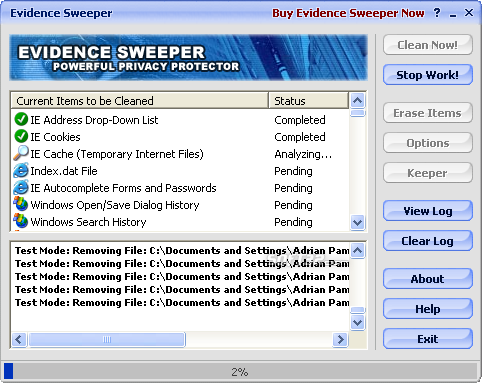The width and height of the screenshot is (482, 383).
Task: Exit the application with Exit button
Action: 428,339
